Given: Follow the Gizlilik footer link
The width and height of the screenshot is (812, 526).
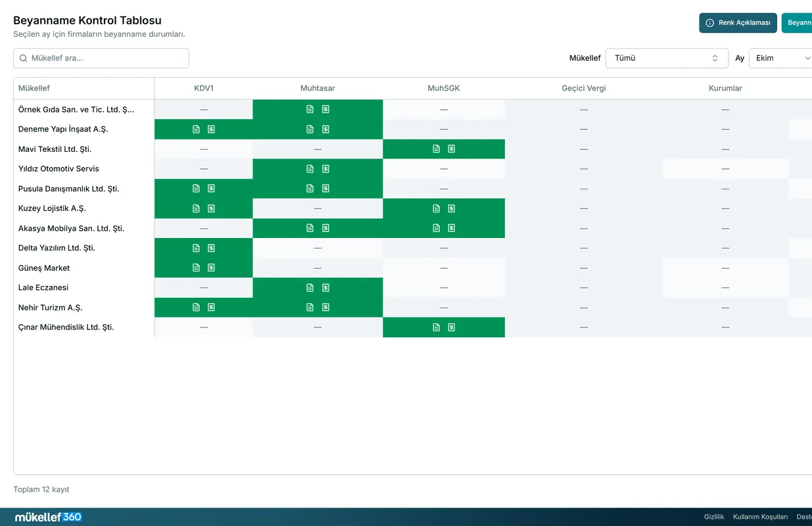Looking at the screenshot, I should click(714, 517).
